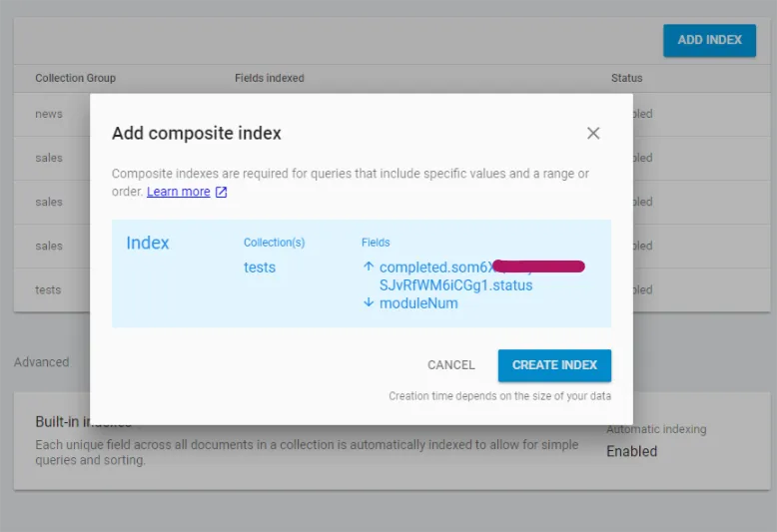Select the first sales collection row
Viewport: 777px width, 532px height.
pyautogui.click(x=49, y=158)
